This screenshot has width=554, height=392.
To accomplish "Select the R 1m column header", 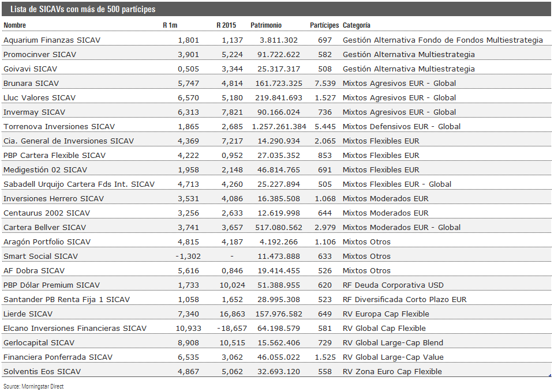I will click(x=170, y=25).
